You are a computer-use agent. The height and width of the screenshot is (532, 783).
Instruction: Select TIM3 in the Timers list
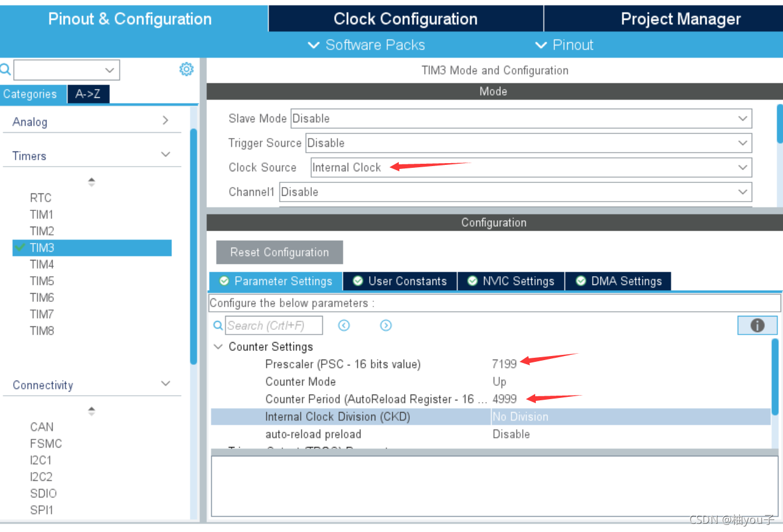(x=92, y=248)
